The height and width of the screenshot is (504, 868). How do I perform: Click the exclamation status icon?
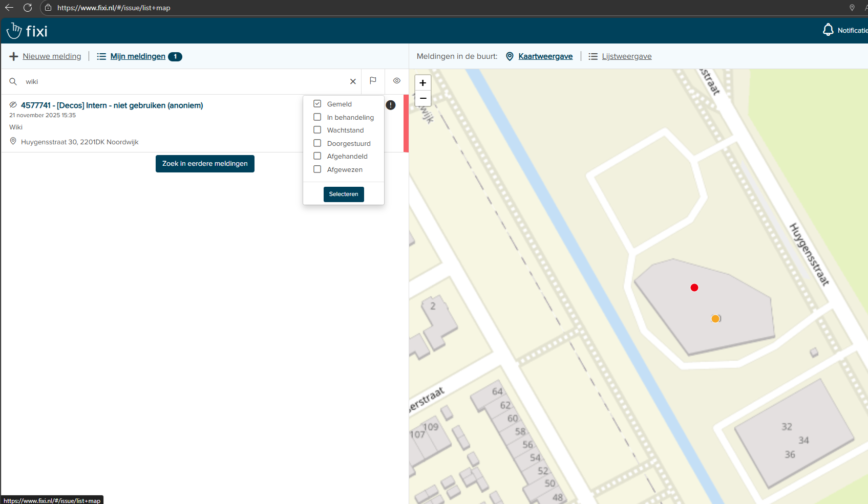(x=391, y=105)
